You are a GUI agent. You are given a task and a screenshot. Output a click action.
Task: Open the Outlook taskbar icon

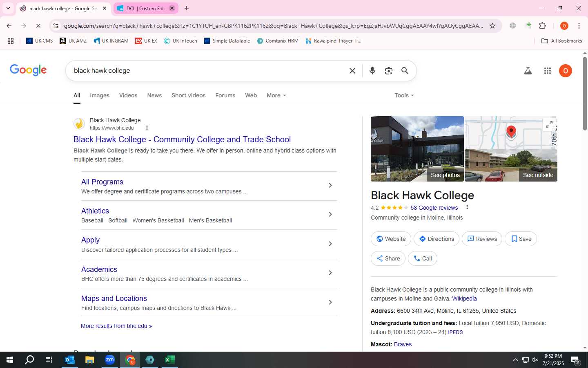click(70, 360)
